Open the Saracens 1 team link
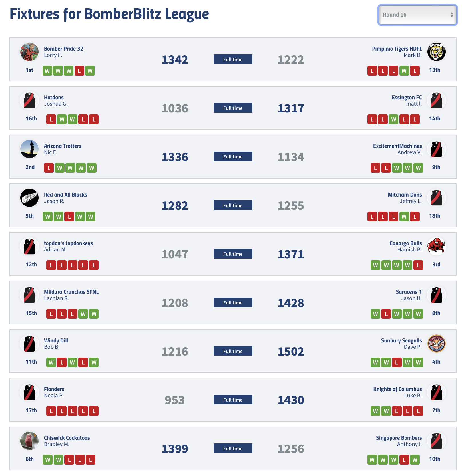 [x=409, y=292]
